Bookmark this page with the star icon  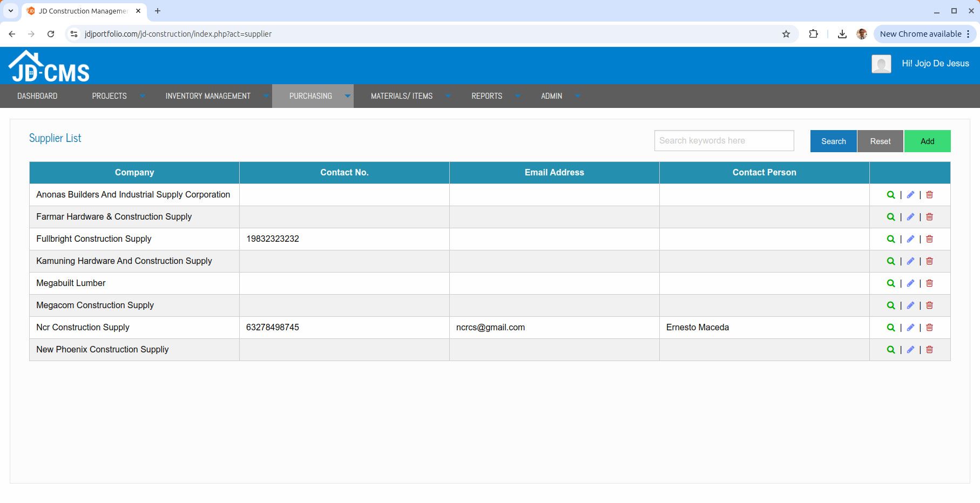[786, 34]
